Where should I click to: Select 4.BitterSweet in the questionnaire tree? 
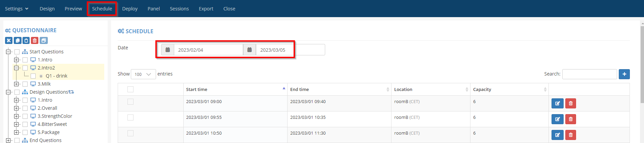(52, 124)
